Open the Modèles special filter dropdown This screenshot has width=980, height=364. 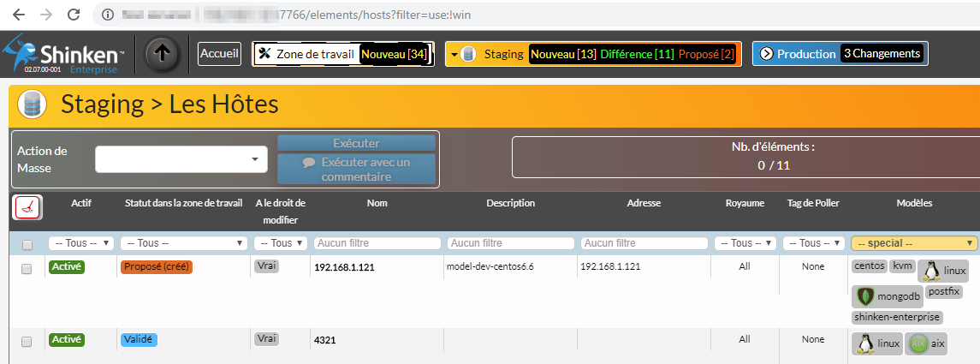[913, 243]
